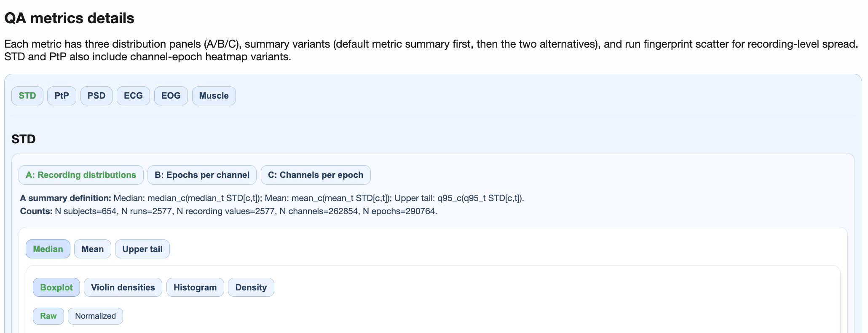Switch to the PtP metric tab
868x333 pixels.
62,96
